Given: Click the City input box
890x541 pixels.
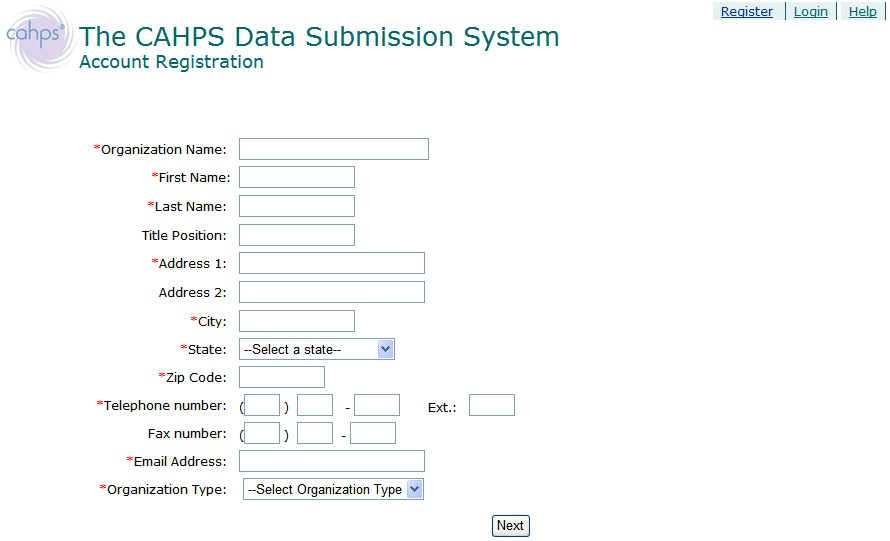Looking at the screenshot, I should coord(296,321).
